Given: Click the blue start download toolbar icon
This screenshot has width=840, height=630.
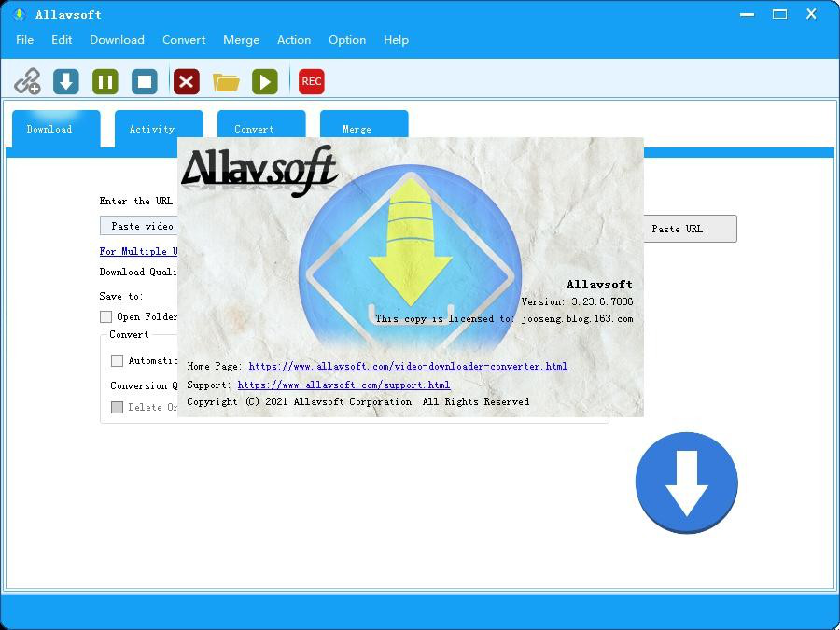Looking at the screenshot, I should click(65, 81).
